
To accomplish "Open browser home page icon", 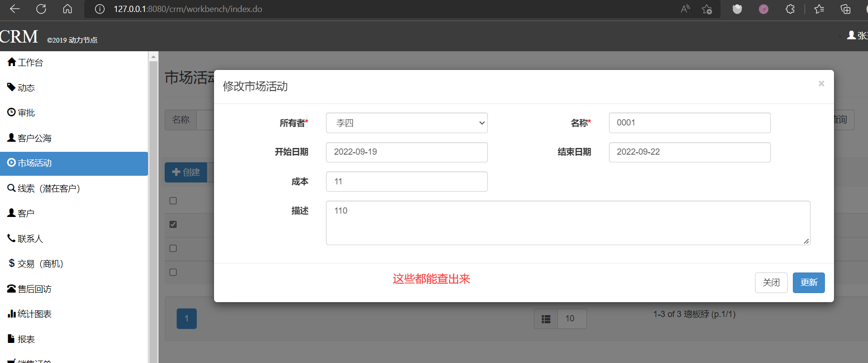I will pos(68,9).
